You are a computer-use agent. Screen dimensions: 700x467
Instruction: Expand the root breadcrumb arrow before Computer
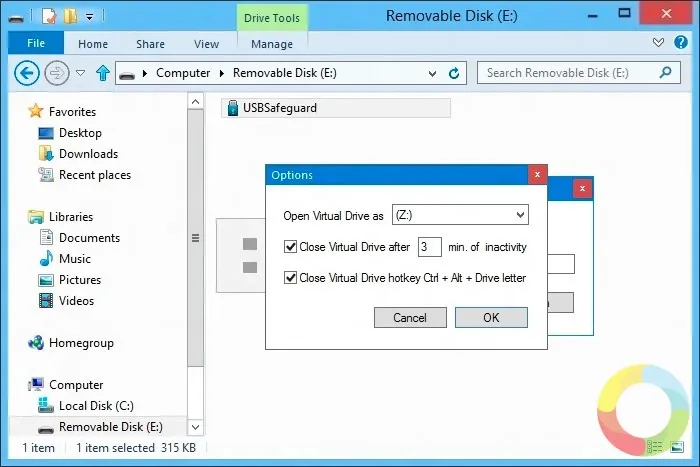145,73
